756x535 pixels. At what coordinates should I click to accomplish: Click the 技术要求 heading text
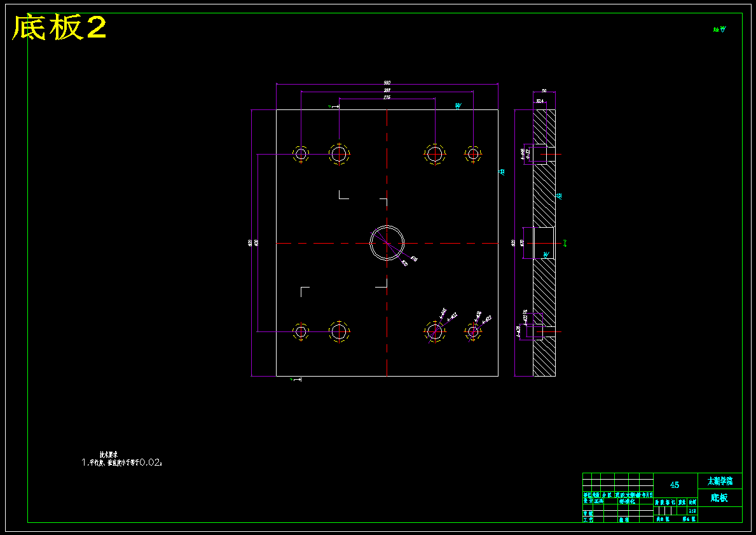coord(109,454)
